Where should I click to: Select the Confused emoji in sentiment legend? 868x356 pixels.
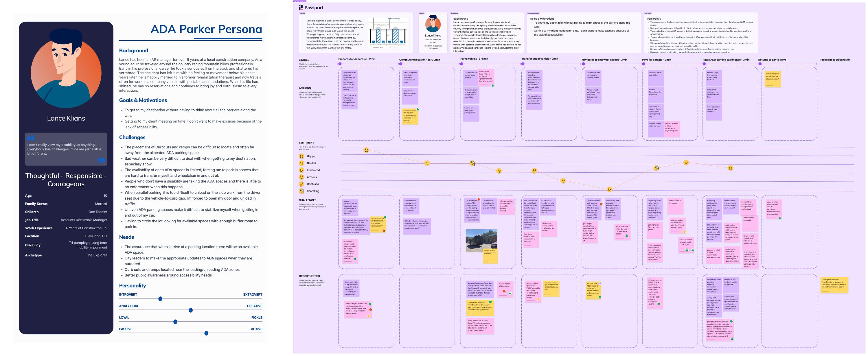click(301, 184)
